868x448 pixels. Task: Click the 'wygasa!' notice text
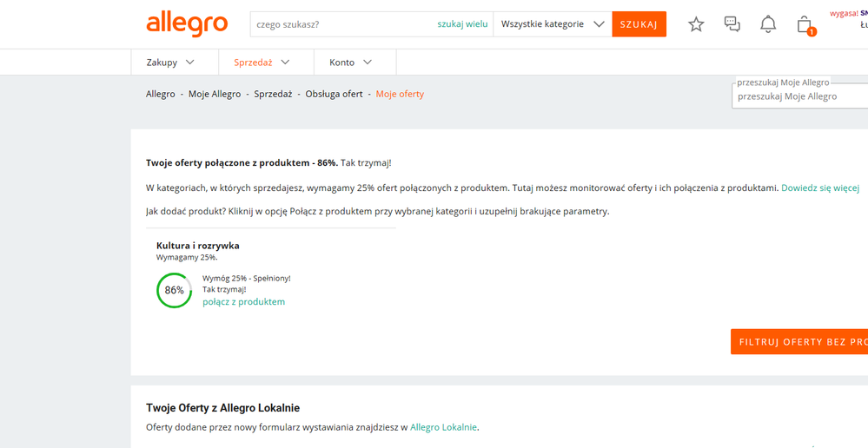tap(844, 13)
